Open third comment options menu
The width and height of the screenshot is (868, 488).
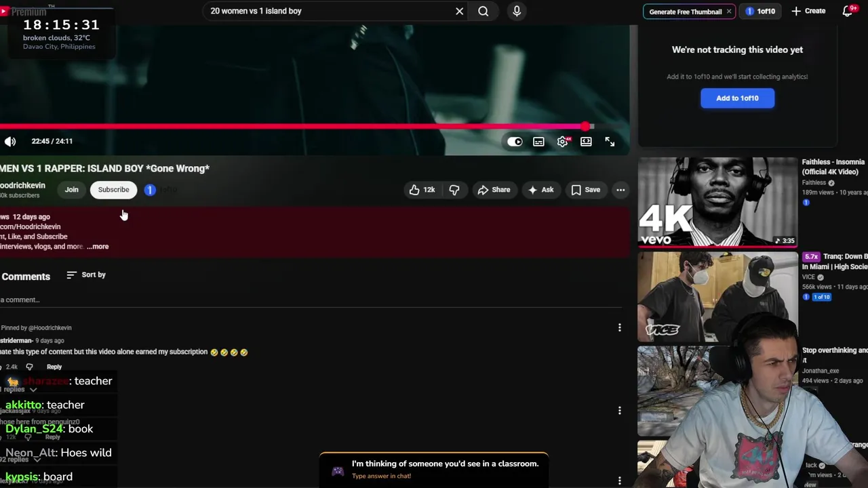click(619, 481)
